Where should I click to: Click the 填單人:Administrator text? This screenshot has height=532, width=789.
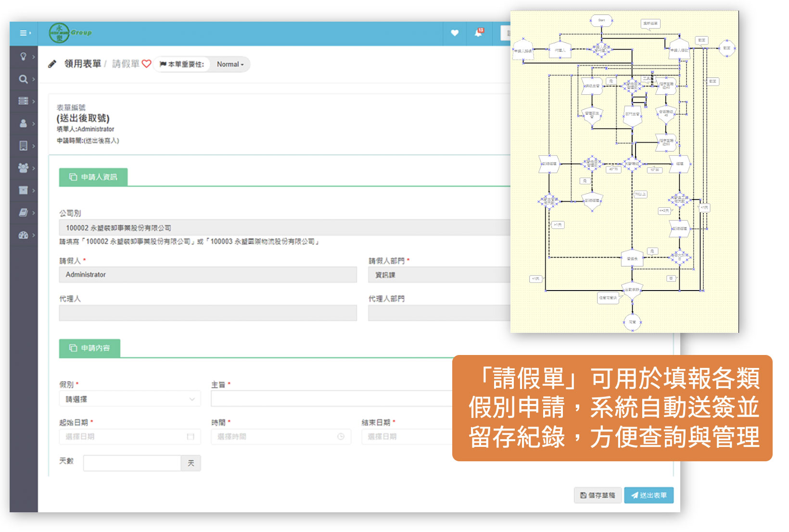click(85, 129)
